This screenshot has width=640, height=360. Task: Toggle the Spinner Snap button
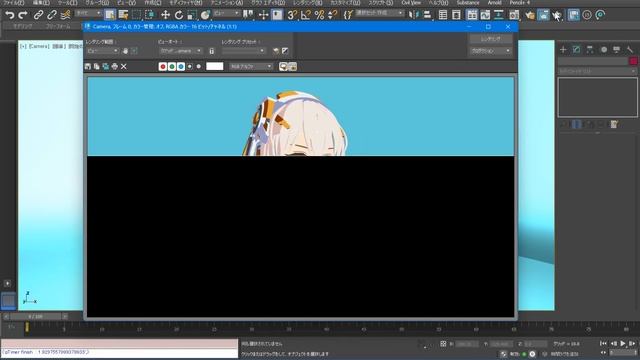tap(333, 15)
